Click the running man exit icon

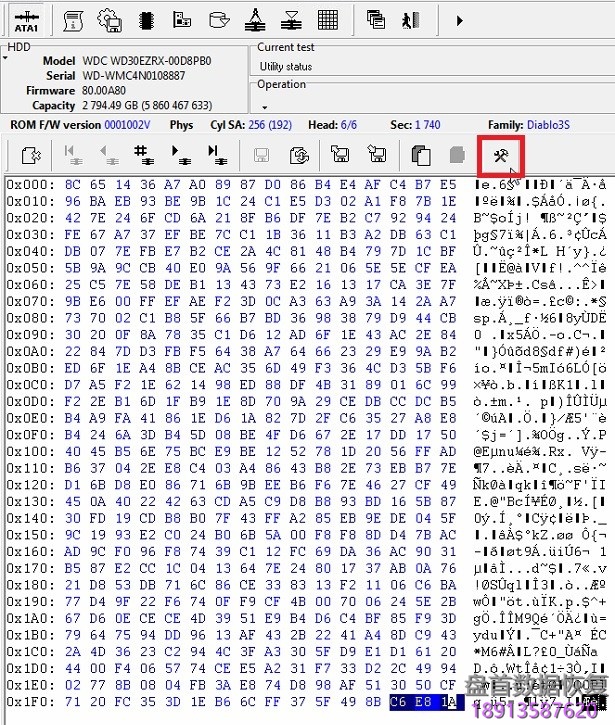pos(411,20)
